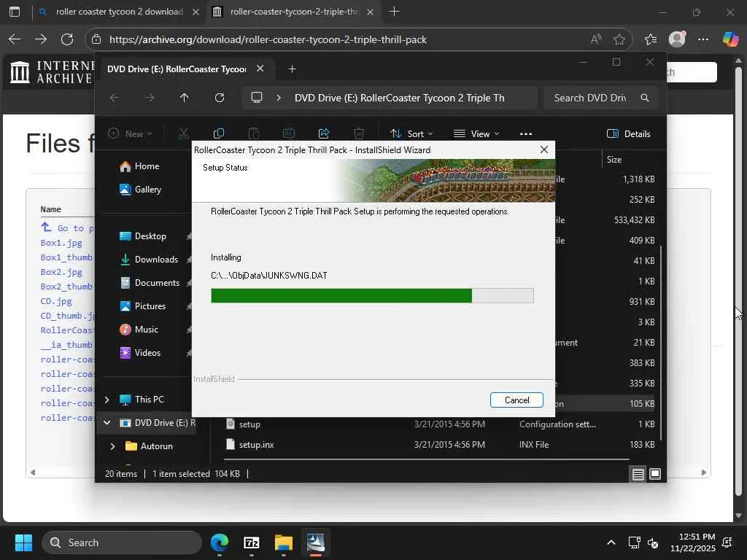Open Downloads folder in sidebar

coord(156,260)
